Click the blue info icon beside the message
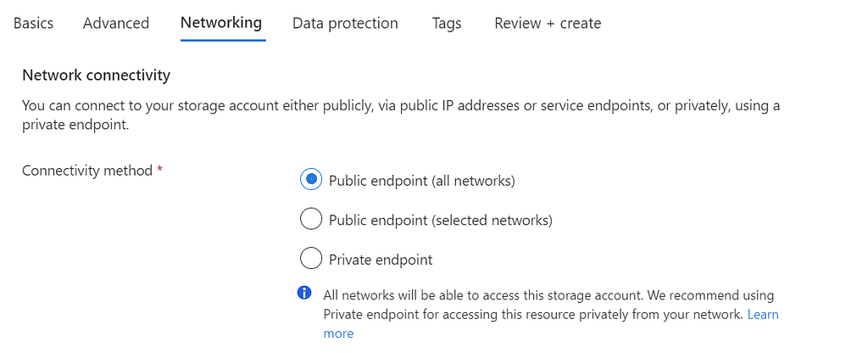This screenshot has width=868, height=353. 304,293
